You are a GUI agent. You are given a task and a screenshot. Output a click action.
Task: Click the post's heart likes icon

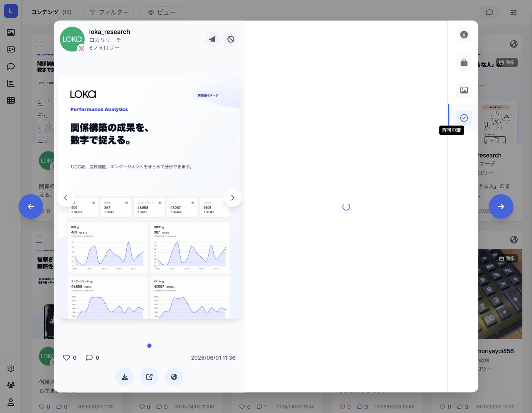66,358
